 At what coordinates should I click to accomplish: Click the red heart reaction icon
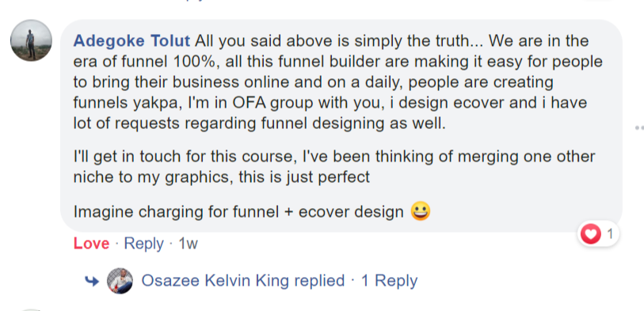(x=591, y=234)
